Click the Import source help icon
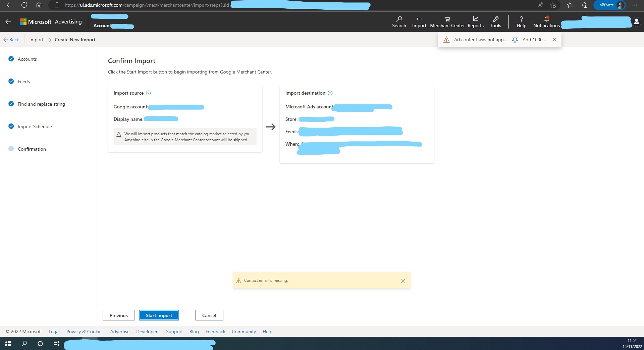Screen dimensions: 644x350 149,93
